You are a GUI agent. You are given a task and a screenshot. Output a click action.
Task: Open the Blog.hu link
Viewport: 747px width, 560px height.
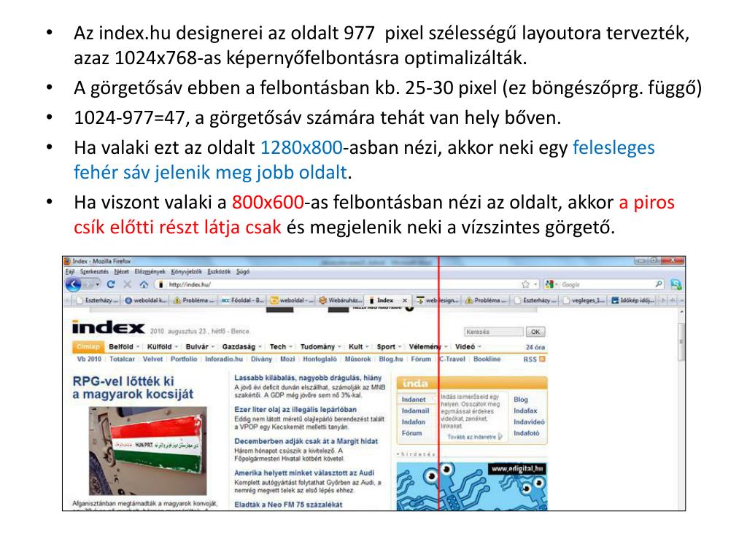click(391, 359)
